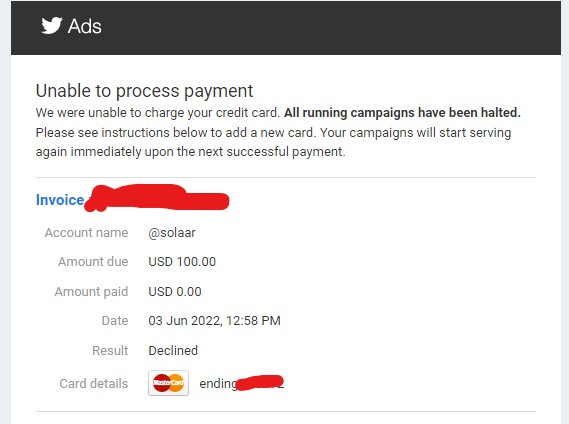Click the MasterCard card icon
569x424 pixels.
168,383
